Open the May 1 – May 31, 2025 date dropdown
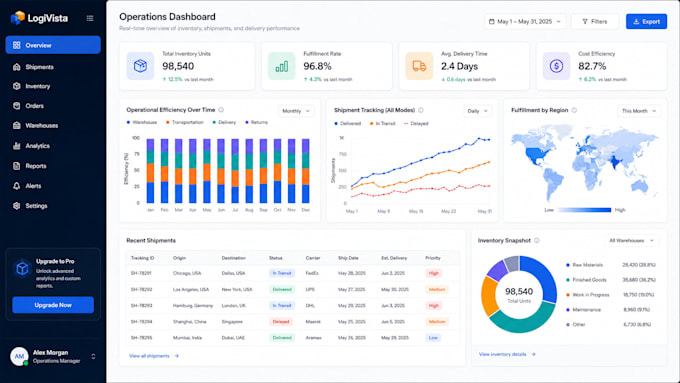This screenshot has width=680, height=383. tap(525, 21)
